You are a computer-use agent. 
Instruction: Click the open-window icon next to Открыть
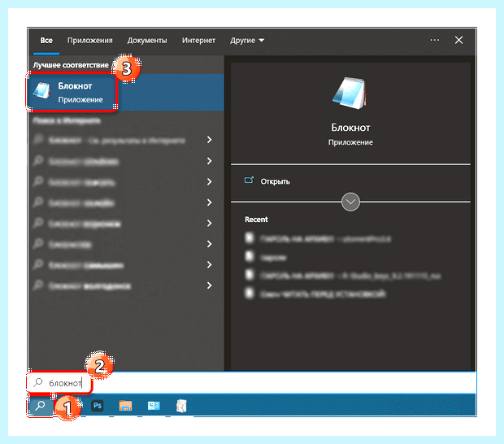point(249,181)
